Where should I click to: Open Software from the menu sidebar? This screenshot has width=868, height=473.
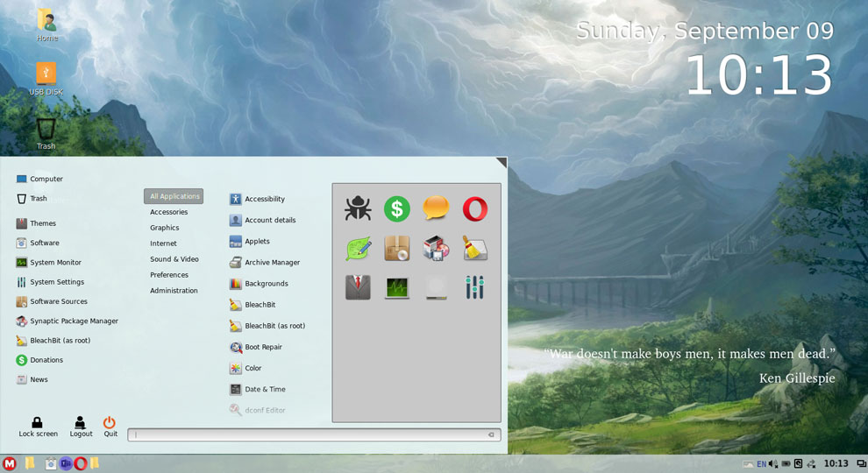point(38,243)
